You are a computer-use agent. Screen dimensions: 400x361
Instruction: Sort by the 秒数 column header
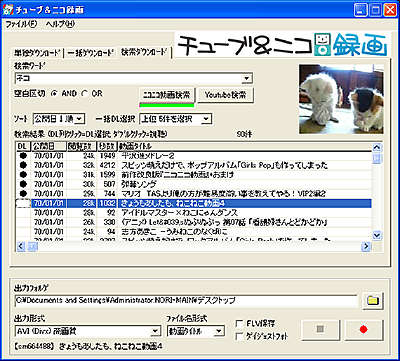click(x=107, y=146)
